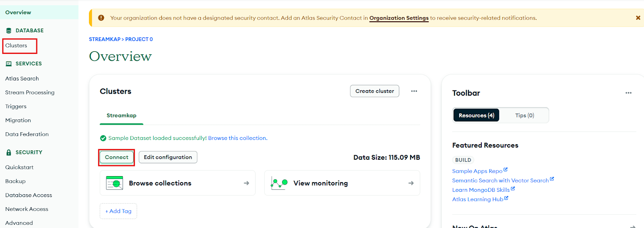Click external icon beside Sample Apps Repo
This screenshot has height=228, width=644.
(x=506, y=170)
